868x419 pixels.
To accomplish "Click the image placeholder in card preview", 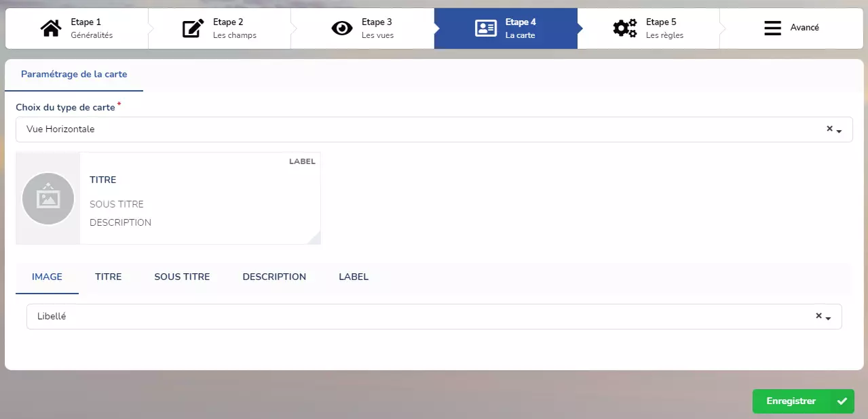I will tap(48, 199).
